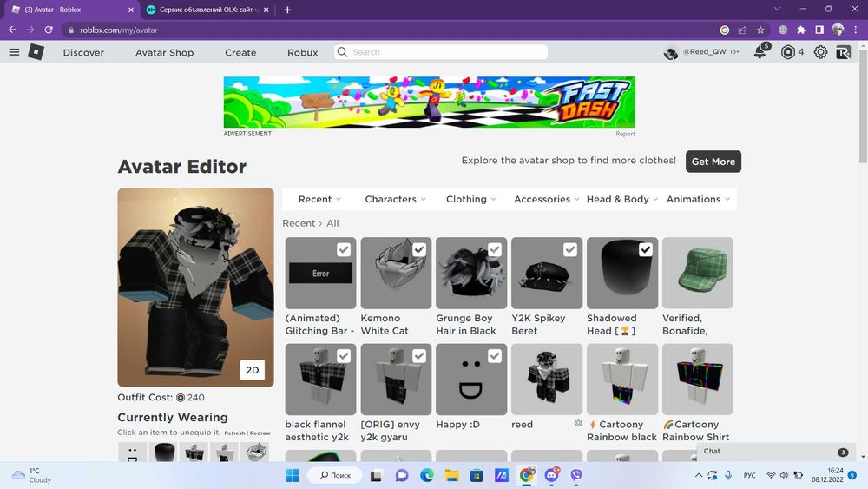Click the Fast Dash advertisement banner
Image resolution: width=868 pixels, height=489 pixels.
tap(429, 102)
